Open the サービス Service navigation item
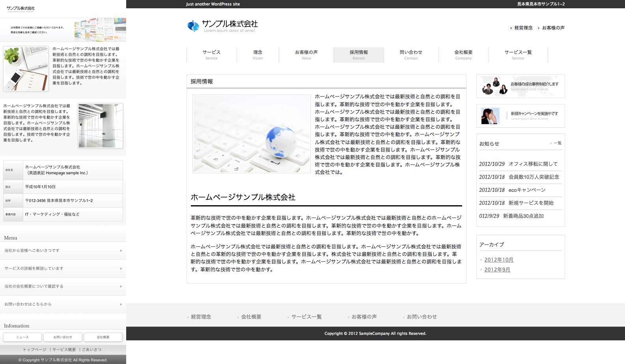The width and height of the screenshot is (625, 364). tap(211, 55)
